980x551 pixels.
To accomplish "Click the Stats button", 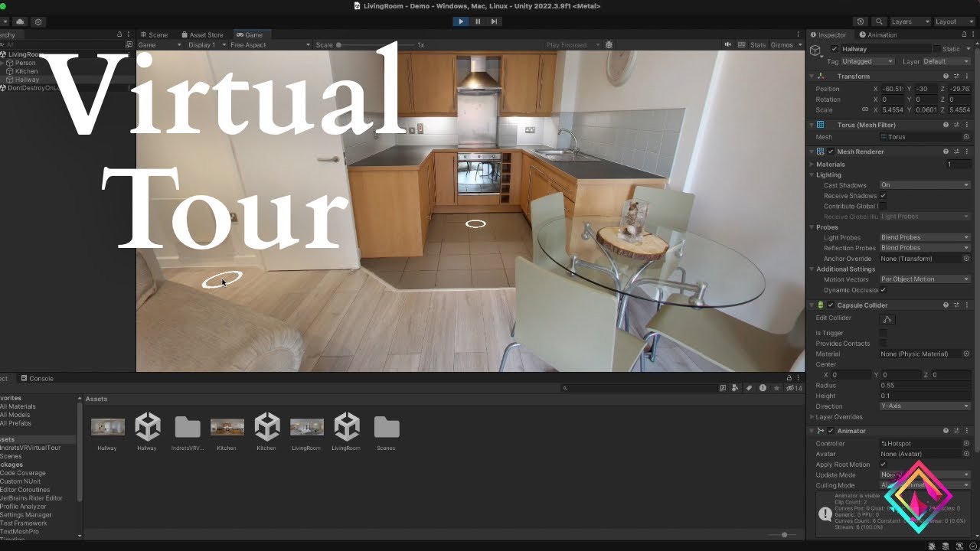I will pos(757,45).
